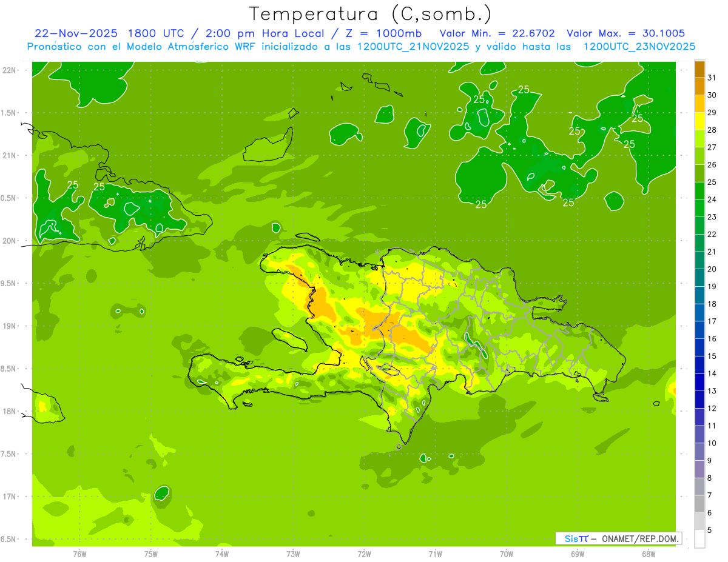
Task: Click the 'Temperatura (C,somb.)' title
Action: [x=370, y=14]
